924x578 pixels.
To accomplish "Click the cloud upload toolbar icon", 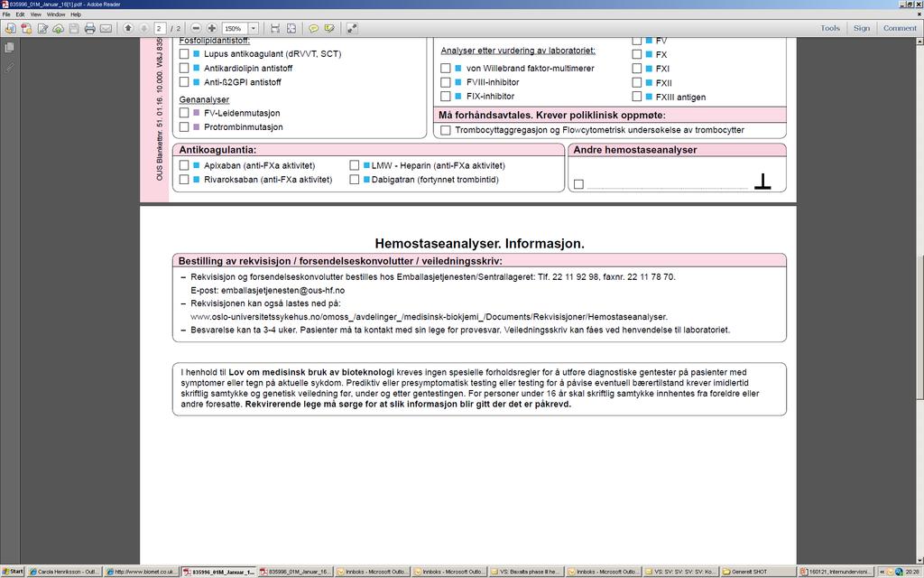I will tap(59, 28).
